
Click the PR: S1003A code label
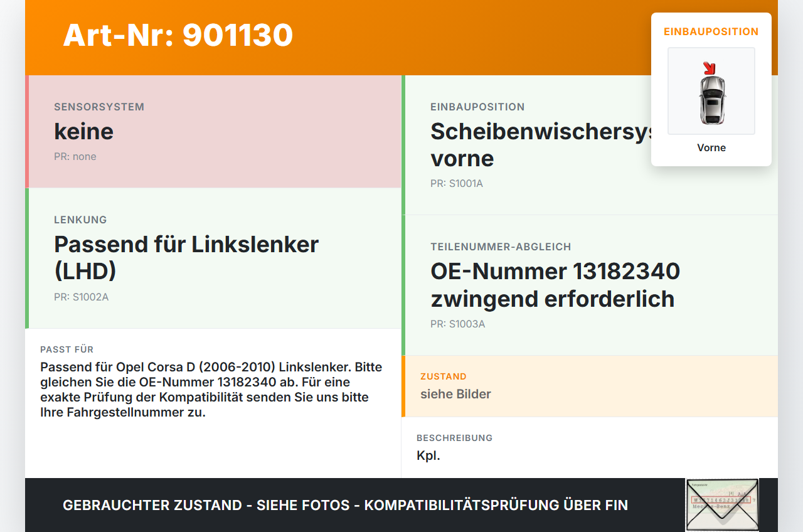coord(458,324)
